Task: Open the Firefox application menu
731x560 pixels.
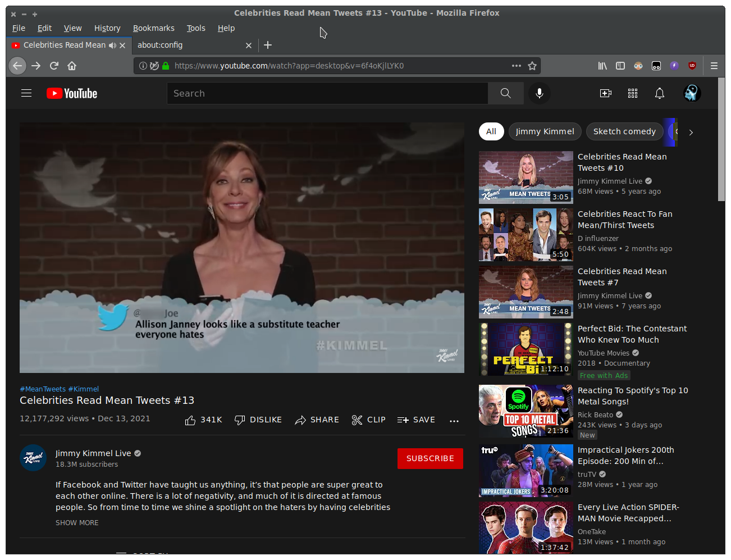Action: pos(714,66)
